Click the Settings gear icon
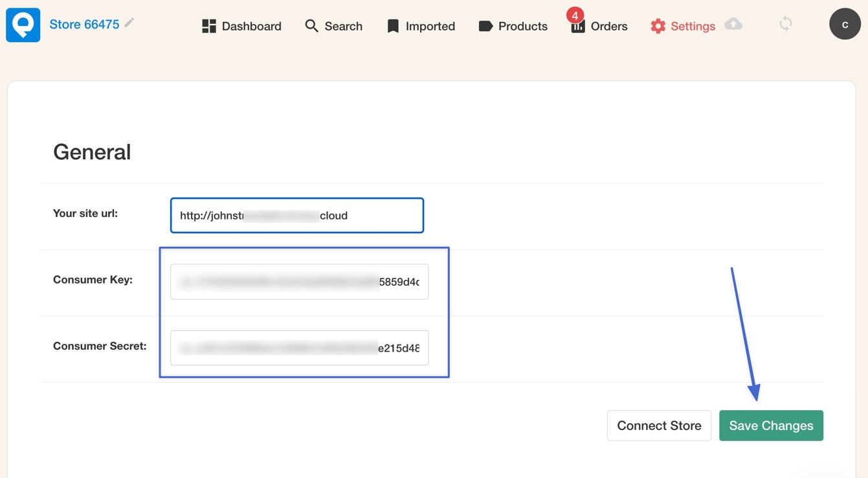868x478 pixels. click(658, 26)
